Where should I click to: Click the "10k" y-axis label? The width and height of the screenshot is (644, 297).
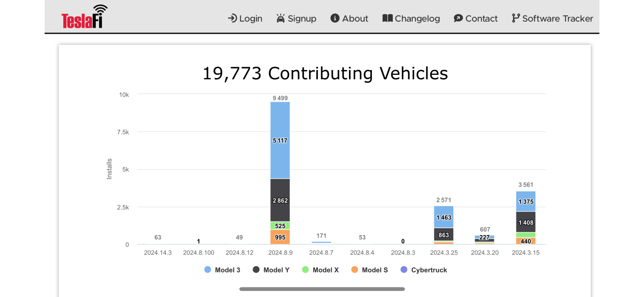[124, 95]
